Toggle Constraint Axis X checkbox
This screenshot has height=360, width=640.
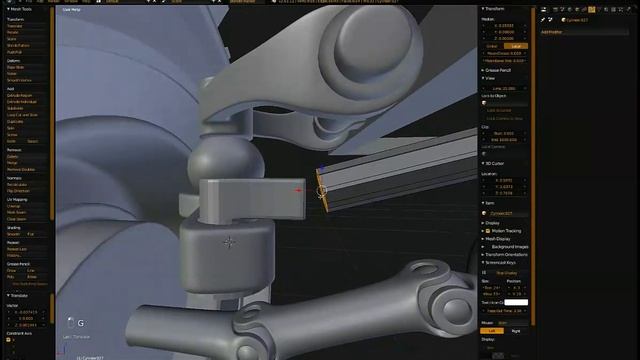click(8, 340)
